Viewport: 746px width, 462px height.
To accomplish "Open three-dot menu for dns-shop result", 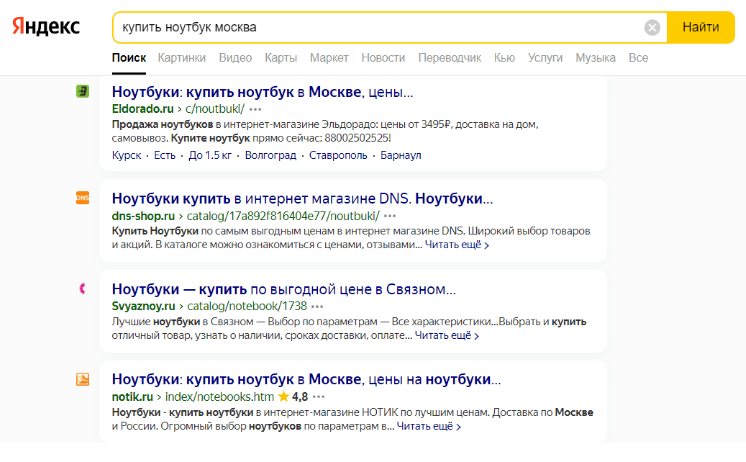I will (390, 215).
